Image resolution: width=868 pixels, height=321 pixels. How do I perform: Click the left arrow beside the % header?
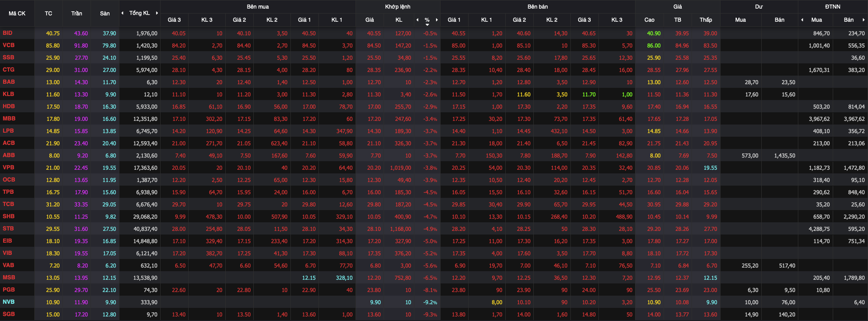(x=417, y=20)
